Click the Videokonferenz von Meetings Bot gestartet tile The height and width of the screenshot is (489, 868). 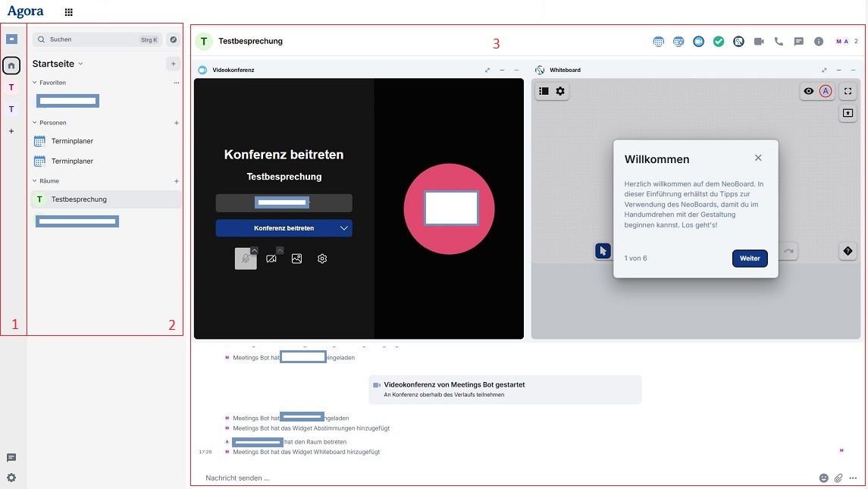(x=505, y=390)
